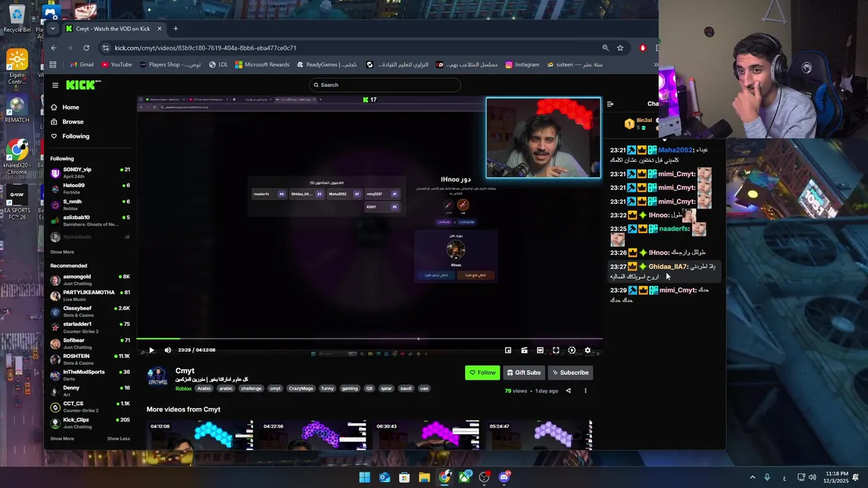Image resolution: width=868 pixels, height=488 pixels.
Task: Seek on the video progress bar
Action: 370,338
